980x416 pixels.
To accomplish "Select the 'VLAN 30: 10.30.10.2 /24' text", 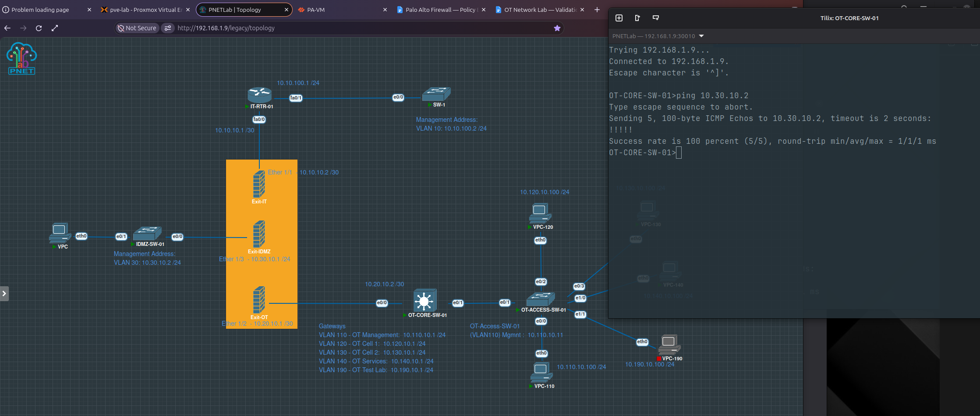I will 147,263.
